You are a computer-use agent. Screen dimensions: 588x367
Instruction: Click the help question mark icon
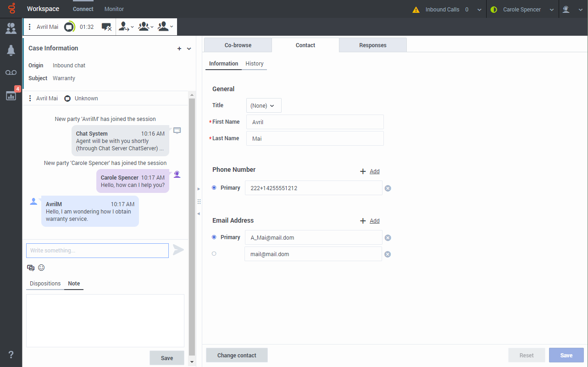(11, 354)
